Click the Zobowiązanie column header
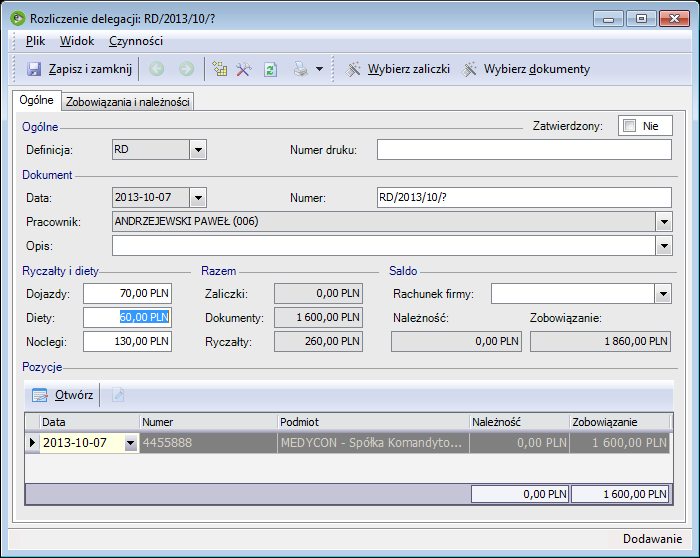The height and width of the screenshot is (558, 700). (x=620, y=422)
